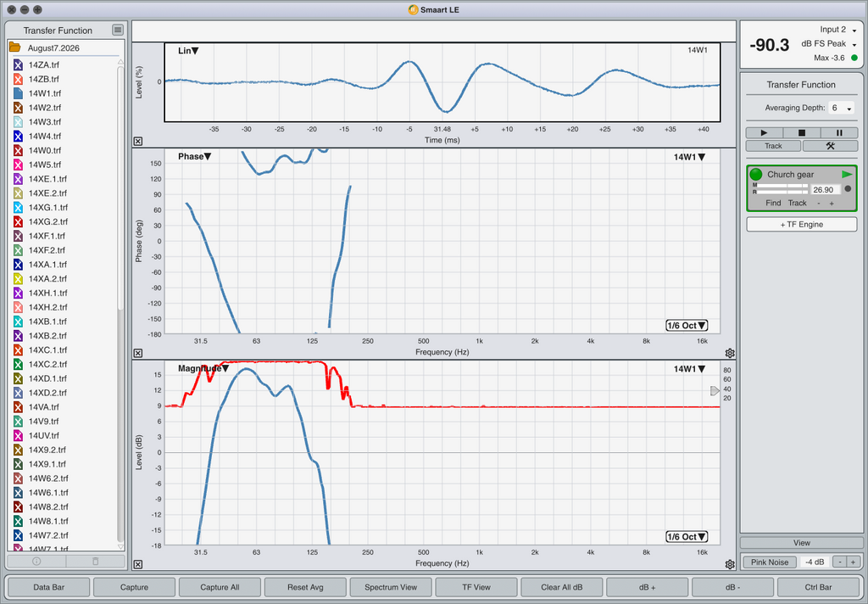
Task: Open the 1/6 Oct smoothing dropdown on magnitude plot
Action: pos(687,536)
